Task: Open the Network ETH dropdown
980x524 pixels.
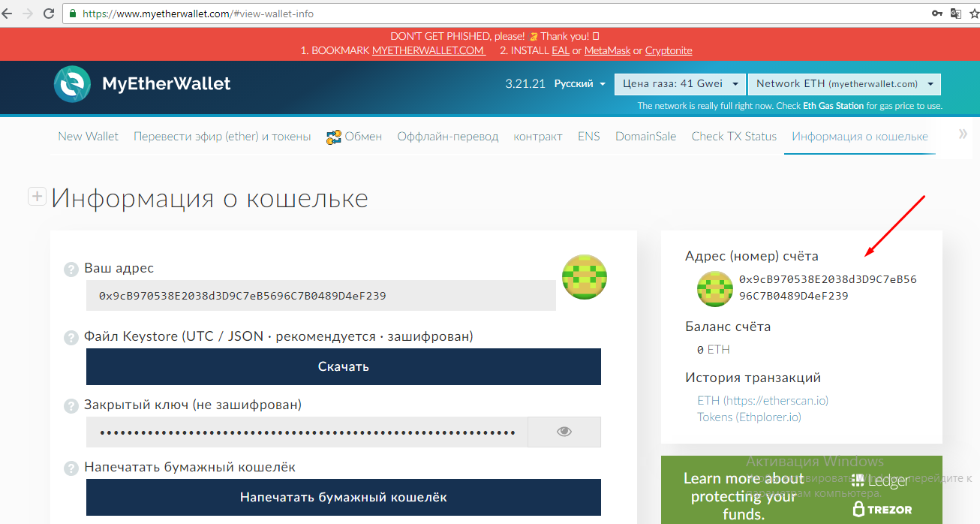Action: [x=844, y=84]
